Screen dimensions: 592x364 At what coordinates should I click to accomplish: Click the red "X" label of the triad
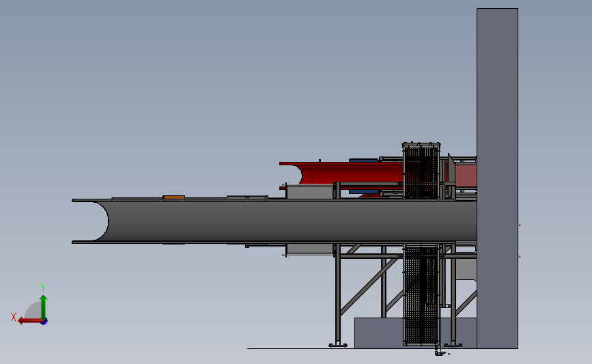[x=14, y=317]
